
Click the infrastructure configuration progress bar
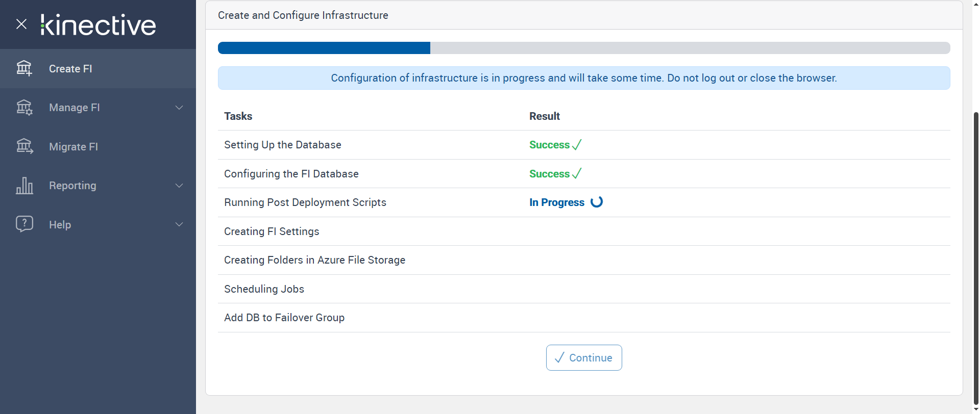[x=583, y=48]
